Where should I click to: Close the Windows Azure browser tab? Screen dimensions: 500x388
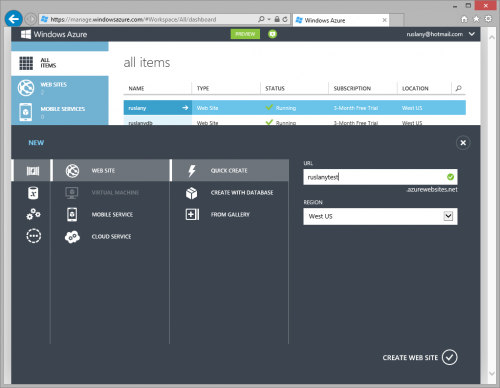tap(384, 20)
